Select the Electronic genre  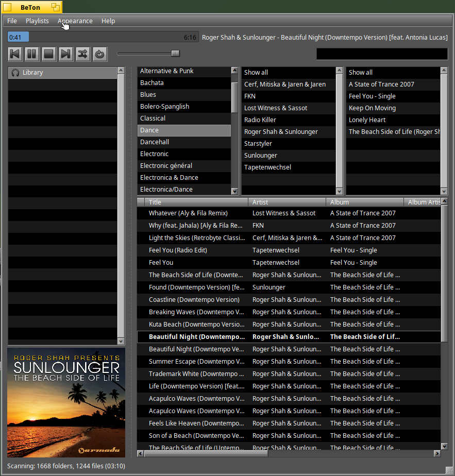pyautogui.click(x=155, y=154)
